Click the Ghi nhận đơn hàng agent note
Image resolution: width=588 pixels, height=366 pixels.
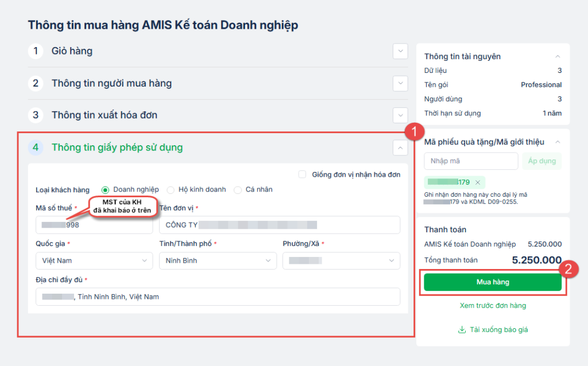[x=475, y=198]
